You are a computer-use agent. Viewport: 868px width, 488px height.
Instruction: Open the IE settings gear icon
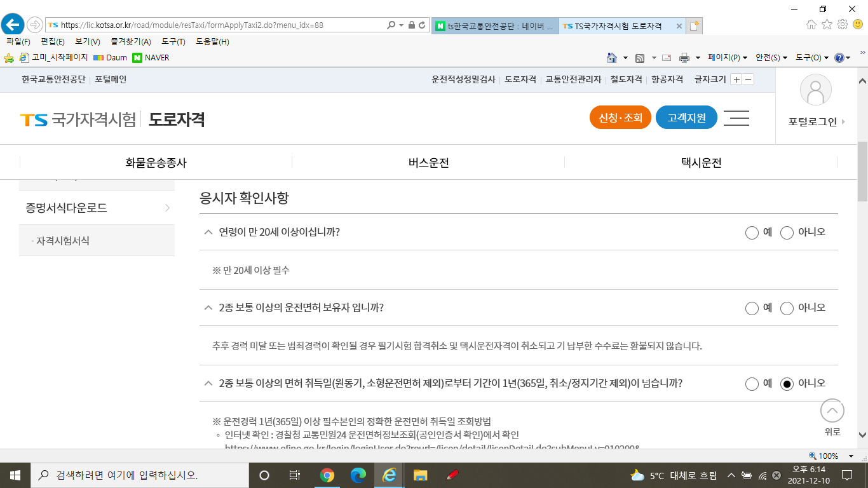coord(843,25)
